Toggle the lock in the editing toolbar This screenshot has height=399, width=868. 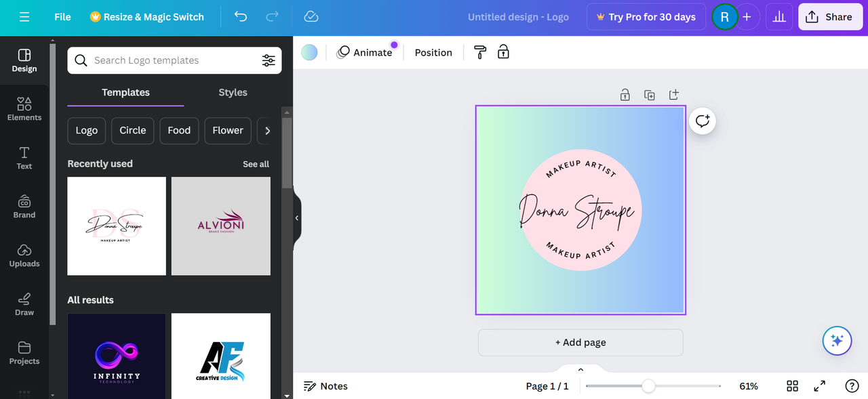[x=502, y=51]
